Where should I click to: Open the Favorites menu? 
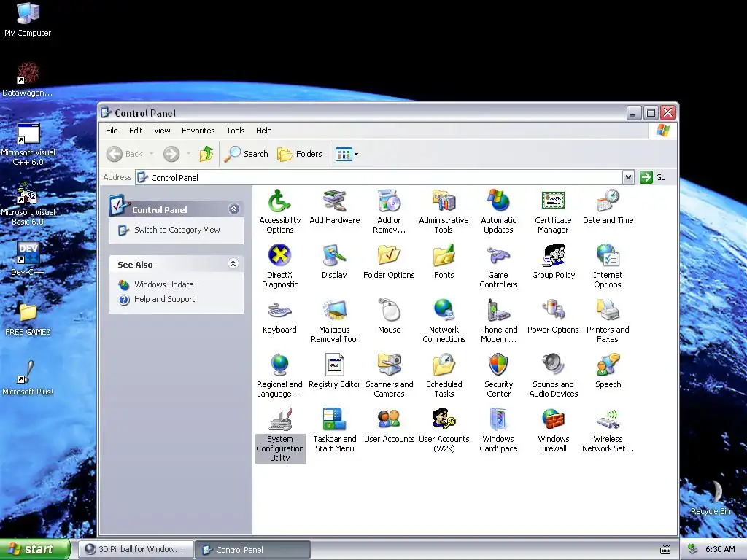(198, 131)
